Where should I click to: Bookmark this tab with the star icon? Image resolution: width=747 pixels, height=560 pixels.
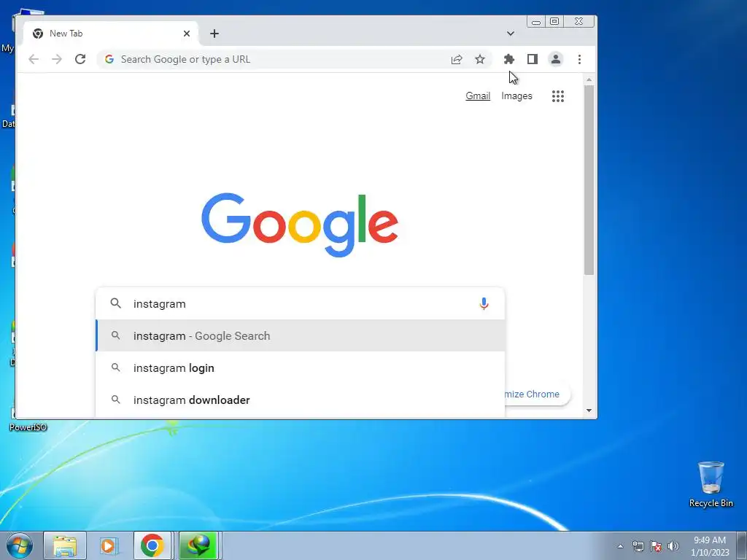480,59
